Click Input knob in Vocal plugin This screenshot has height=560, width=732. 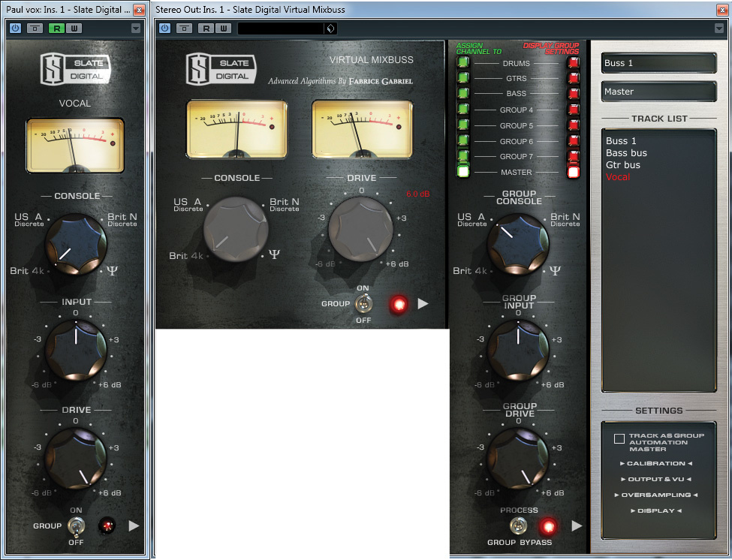coord(76,349)
